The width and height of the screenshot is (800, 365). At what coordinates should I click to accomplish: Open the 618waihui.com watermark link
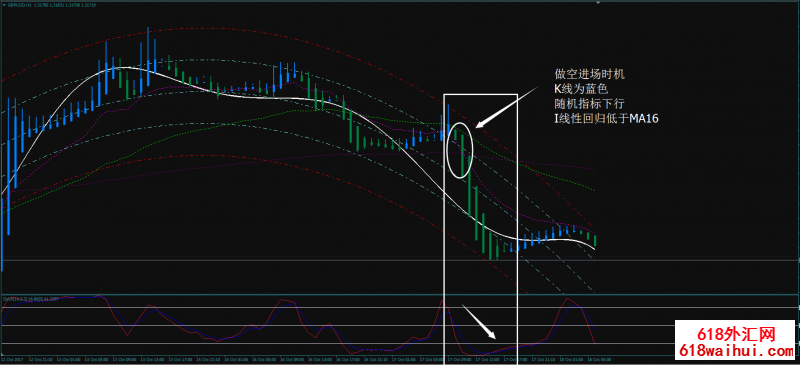pyautogui.click(x=736, y=351)
